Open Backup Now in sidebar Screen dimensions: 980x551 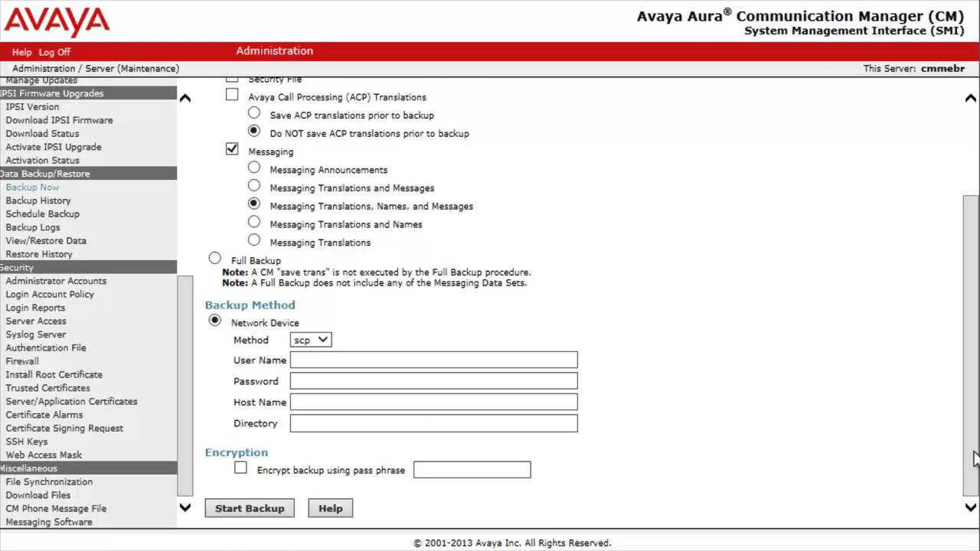32,187
